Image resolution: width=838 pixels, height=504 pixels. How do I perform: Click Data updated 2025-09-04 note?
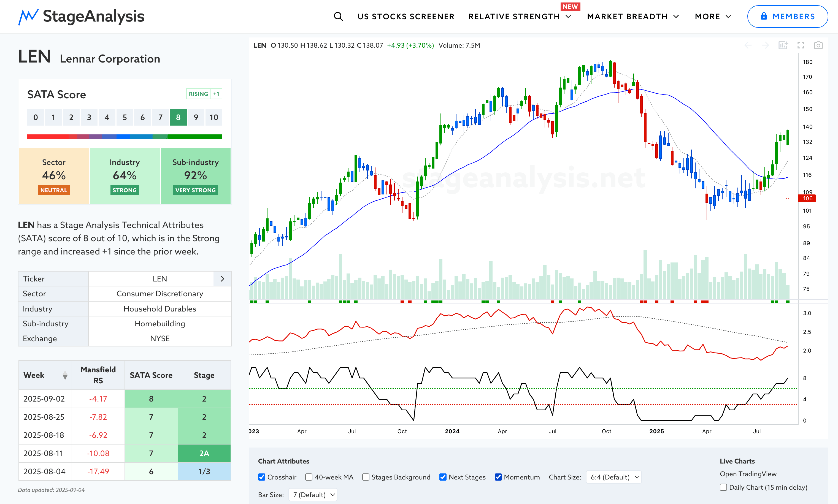point(51,490)
